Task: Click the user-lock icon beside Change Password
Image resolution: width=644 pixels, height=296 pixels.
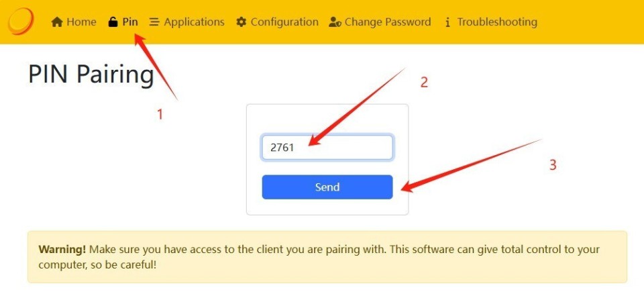Action: (335, 22)
